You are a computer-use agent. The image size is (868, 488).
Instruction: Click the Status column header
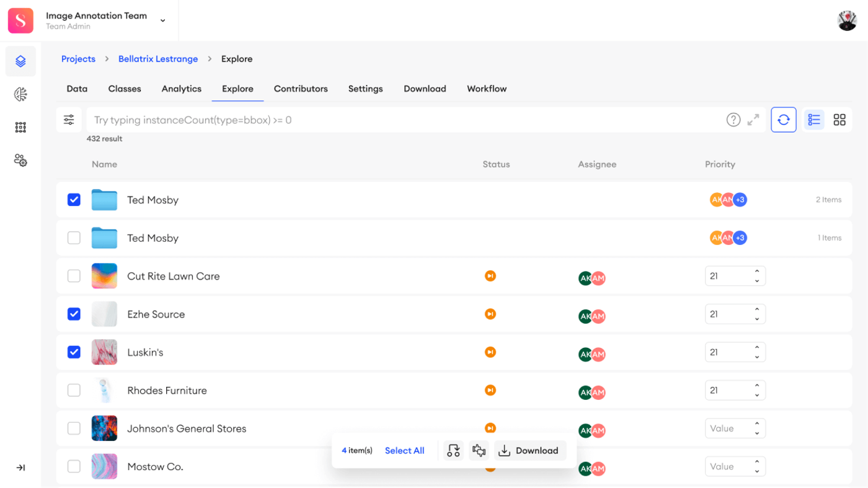[x=496, y=164]
